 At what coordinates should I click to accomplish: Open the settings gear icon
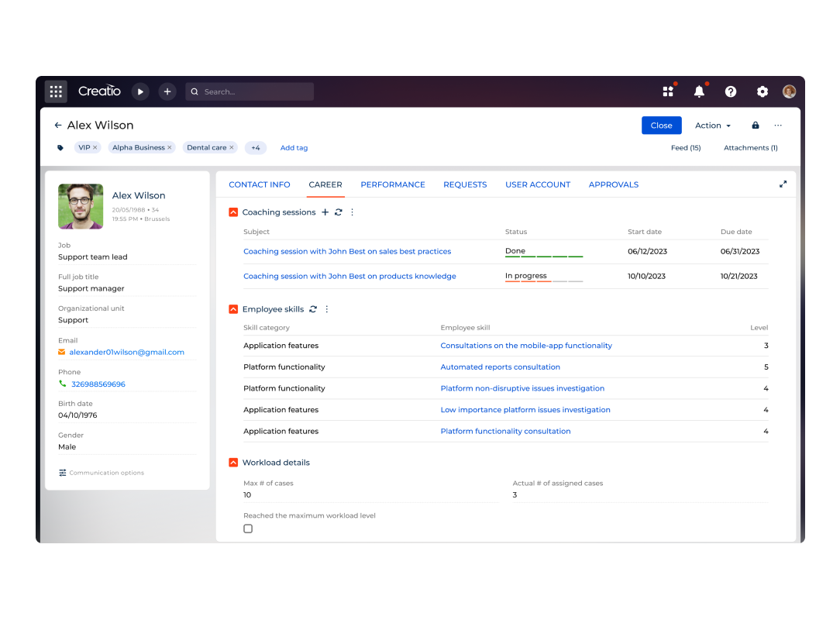tap(762, 91)
